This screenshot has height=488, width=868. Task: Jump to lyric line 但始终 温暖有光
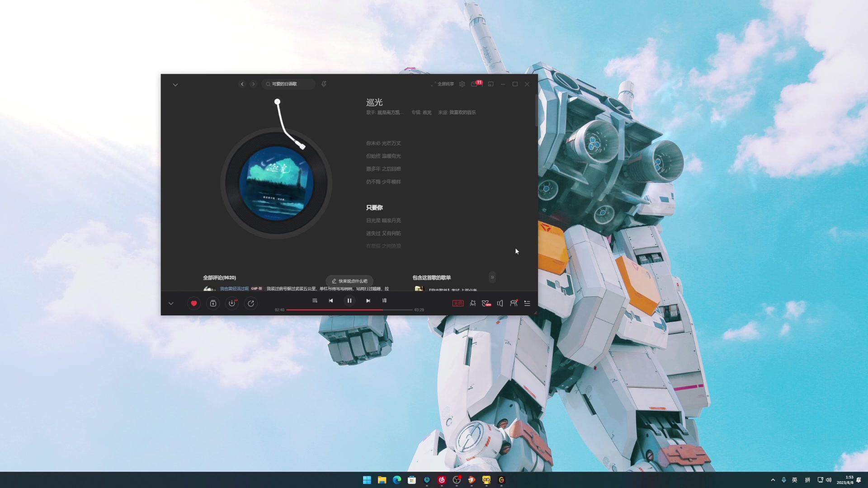click(383, 156)
